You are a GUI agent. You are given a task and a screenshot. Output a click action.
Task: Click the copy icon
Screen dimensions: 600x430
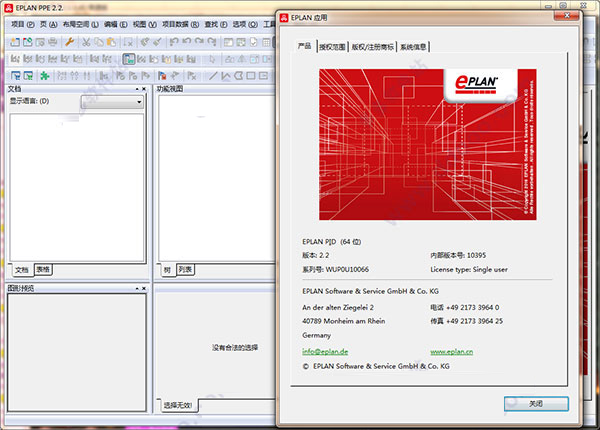point(99,42)
